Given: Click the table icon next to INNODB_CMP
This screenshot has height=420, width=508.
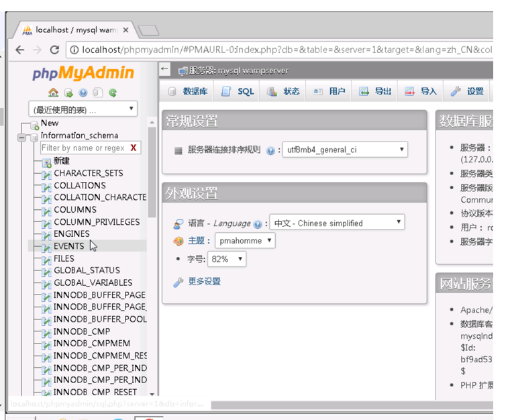Looking at the screenshot, I should pyautogui.click(x=46, y=333).
